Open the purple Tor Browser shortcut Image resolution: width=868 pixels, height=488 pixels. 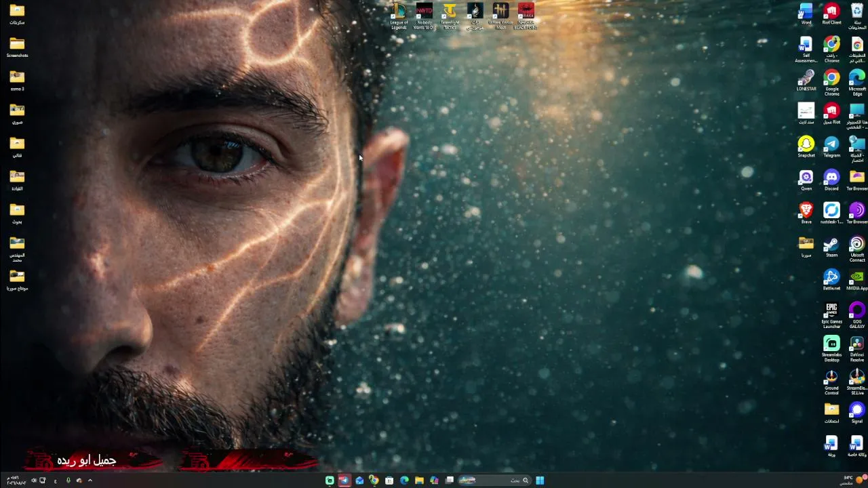point(857,213)
